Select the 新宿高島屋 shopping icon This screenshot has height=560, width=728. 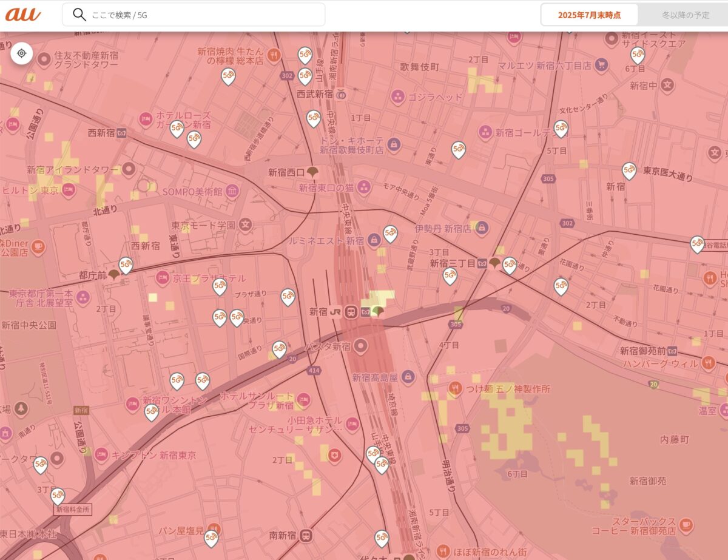point(408,377)
